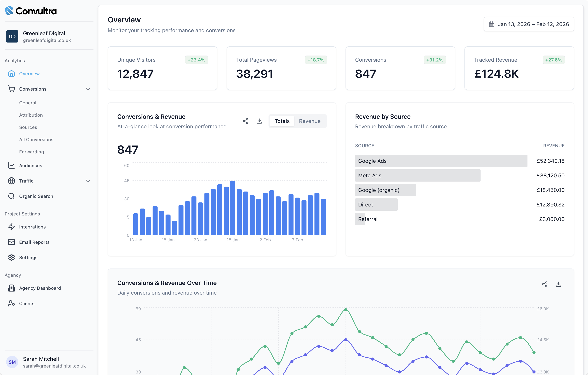Select All Conversions in the sidebar

coord(36,139)
